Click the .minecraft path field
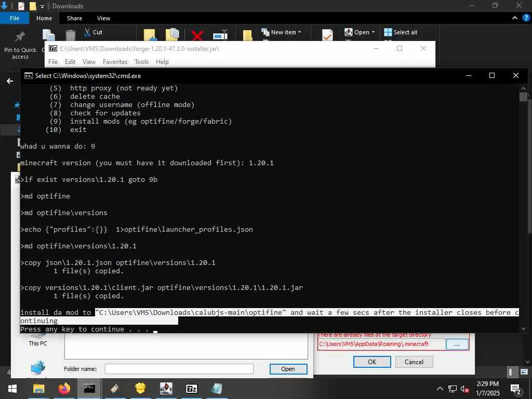 (x=381, y=344)
